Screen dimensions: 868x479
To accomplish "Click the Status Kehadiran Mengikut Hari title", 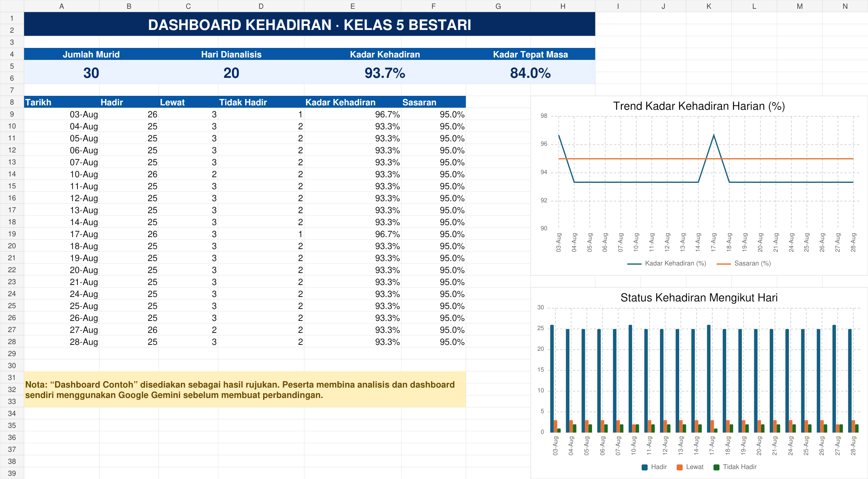I will [699, 298].
